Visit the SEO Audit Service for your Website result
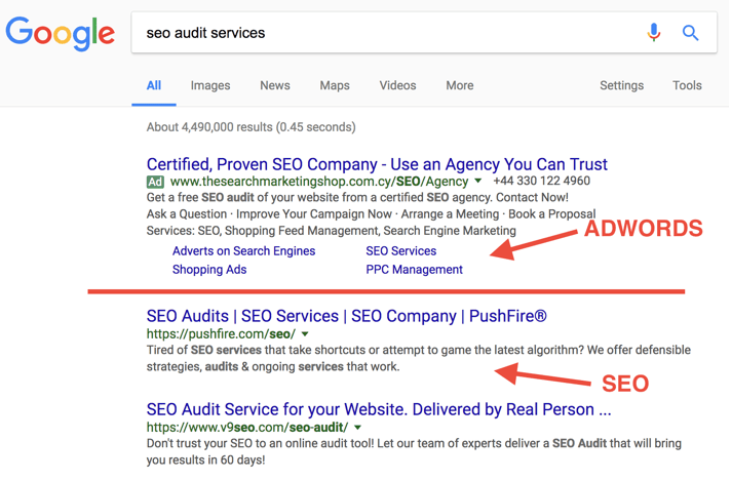 pos(378,410)
